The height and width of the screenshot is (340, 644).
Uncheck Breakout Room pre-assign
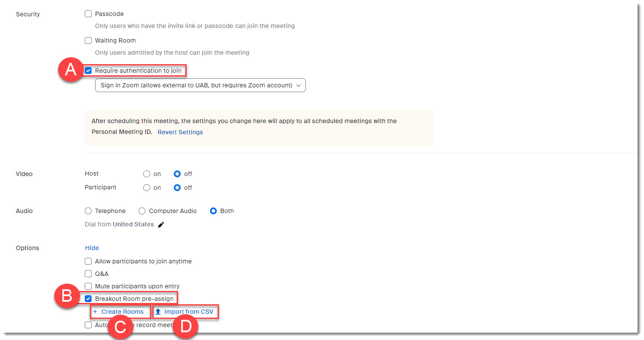pyautogui.click(x=88, y=299)
